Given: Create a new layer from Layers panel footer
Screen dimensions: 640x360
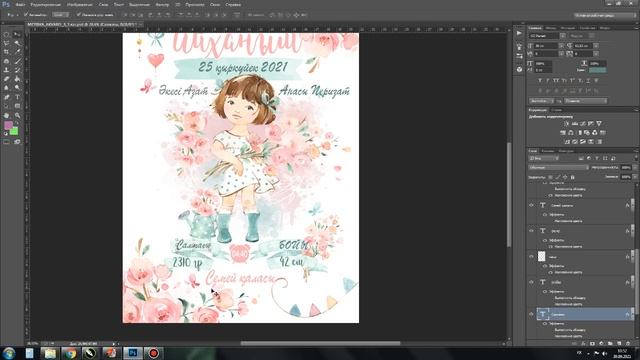Looking at the screenshot, I should (x=619, y=343).
